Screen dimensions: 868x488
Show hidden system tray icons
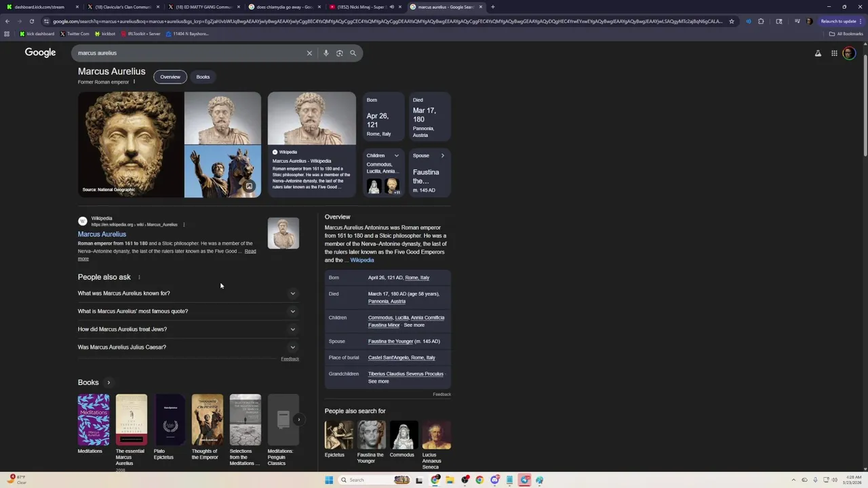(795, 480)
